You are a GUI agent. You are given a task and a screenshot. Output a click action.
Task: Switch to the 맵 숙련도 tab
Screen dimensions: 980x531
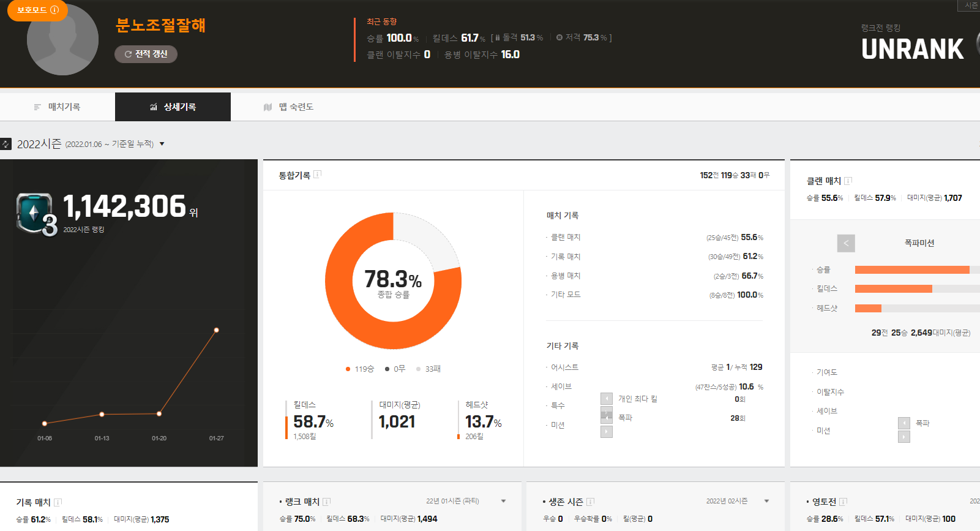pos(288,107)
